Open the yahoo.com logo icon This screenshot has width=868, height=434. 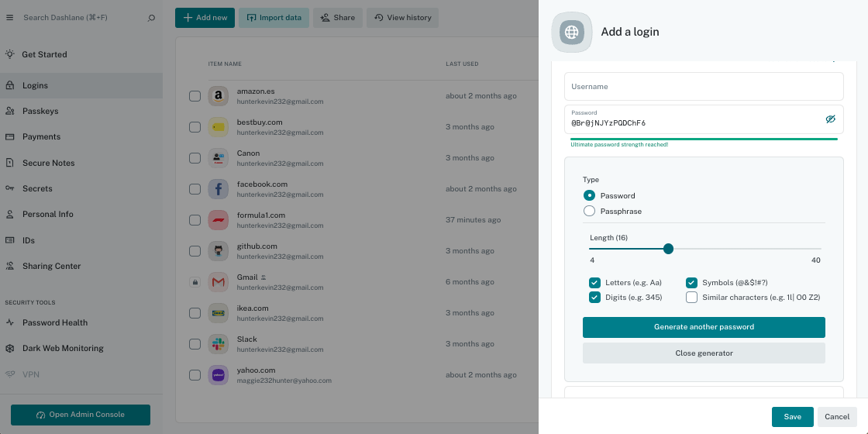(x=218, y=375)
